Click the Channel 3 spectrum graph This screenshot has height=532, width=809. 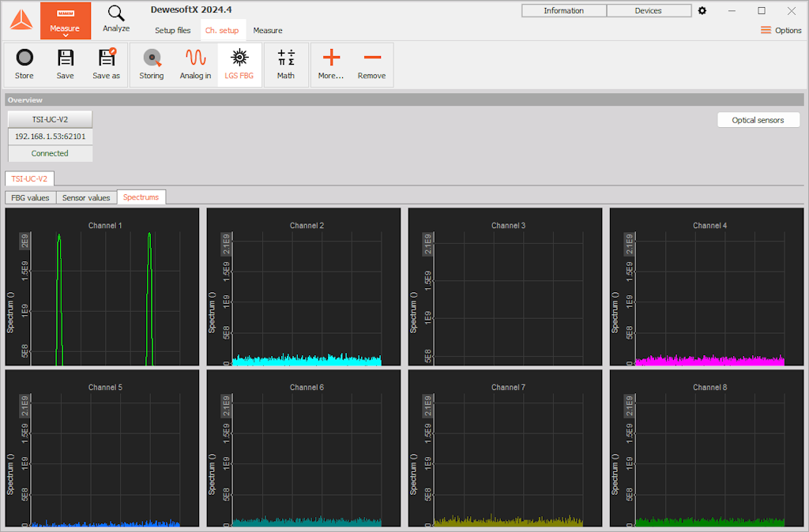tap(505, 287)
